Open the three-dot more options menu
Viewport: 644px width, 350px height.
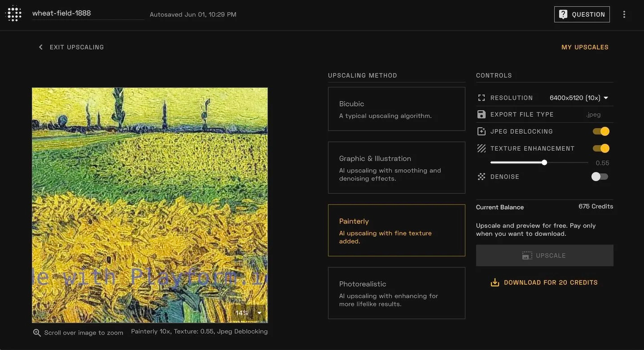click(624, 14)
